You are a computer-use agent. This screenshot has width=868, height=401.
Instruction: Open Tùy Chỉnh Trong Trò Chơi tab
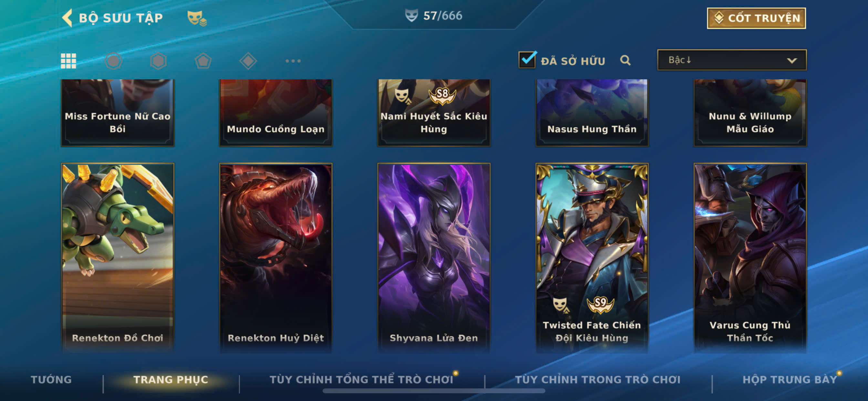pos(598,380)
